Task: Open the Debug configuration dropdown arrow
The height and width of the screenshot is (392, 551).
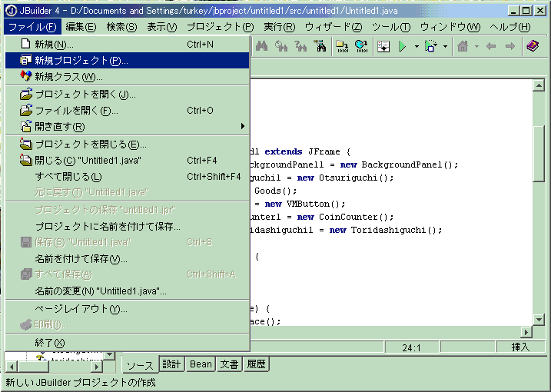Action: click(445, 46)
